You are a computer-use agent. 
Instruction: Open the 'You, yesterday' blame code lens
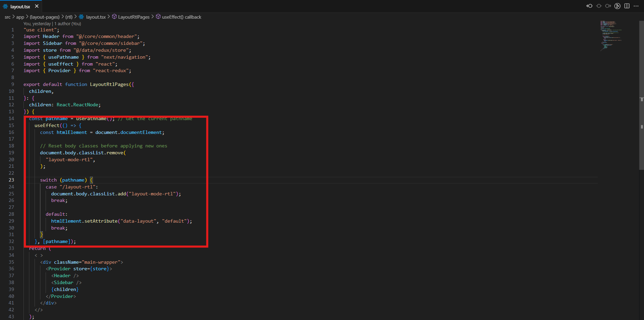click(x=37, y=24)
